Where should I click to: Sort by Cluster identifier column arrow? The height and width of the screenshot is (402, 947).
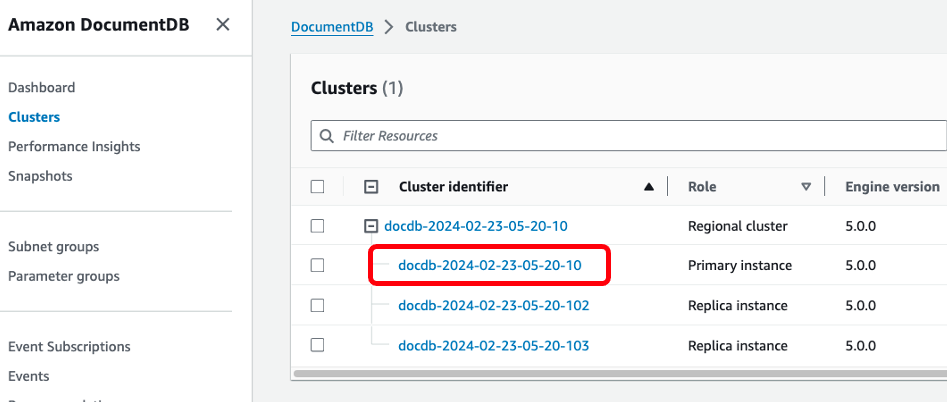tap(649, 187)
